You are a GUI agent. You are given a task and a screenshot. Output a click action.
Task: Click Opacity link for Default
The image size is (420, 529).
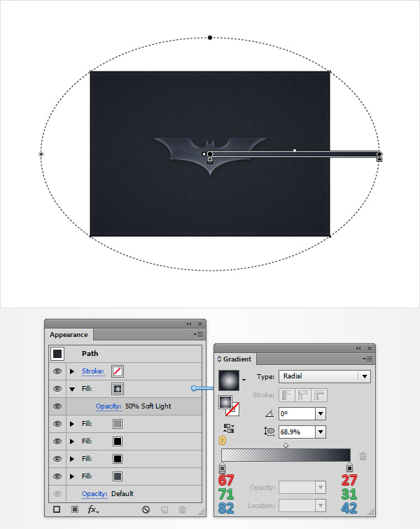[x=94, y=494]
